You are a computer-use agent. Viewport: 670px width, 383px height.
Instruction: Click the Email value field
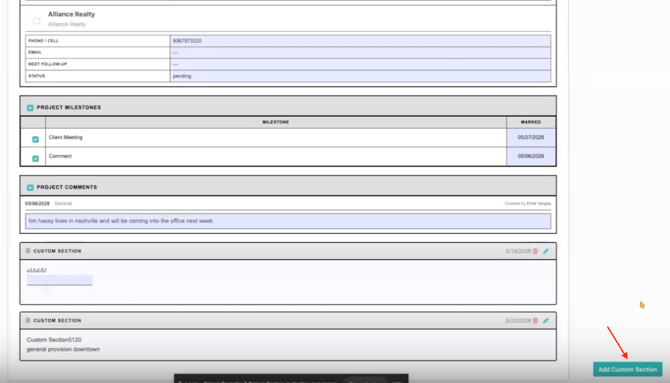coord(360,53)
